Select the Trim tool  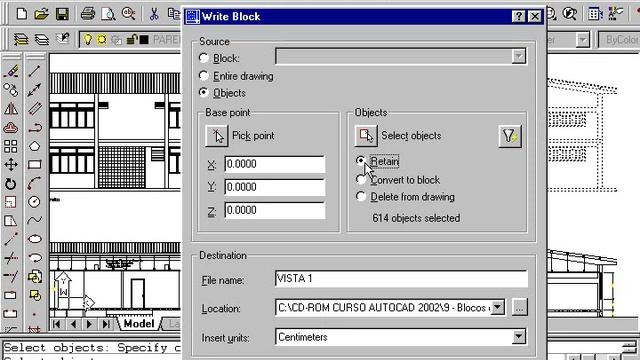coord(11,258)
